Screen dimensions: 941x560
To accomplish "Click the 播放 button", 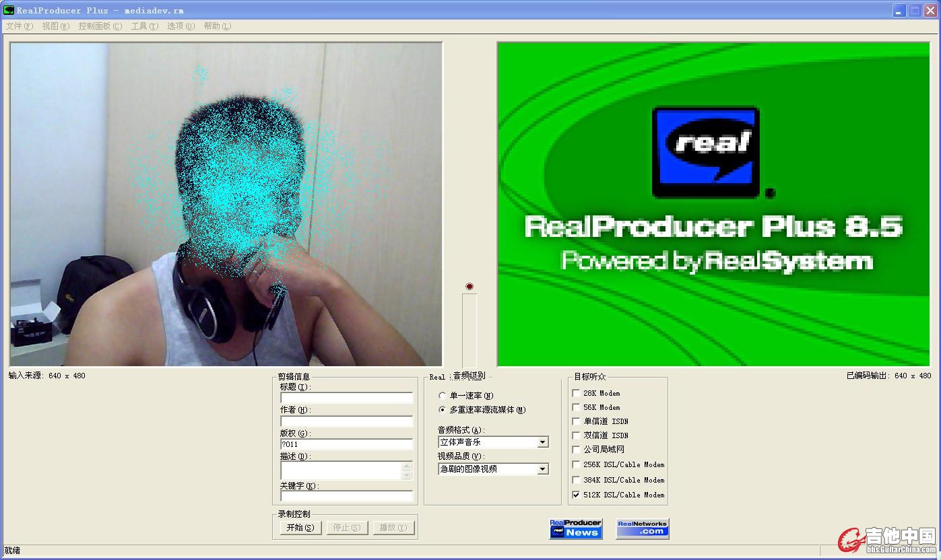I will click(393, 528).
